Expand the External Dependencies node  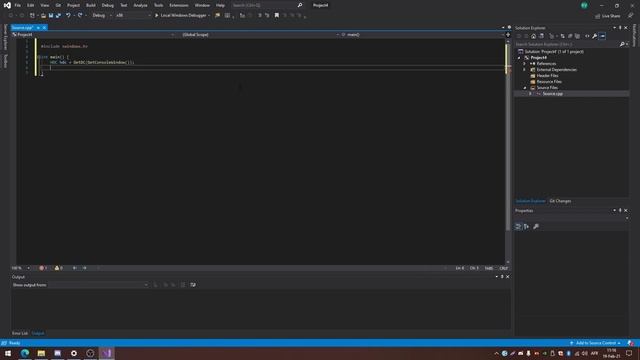click(x=525, y=70)
